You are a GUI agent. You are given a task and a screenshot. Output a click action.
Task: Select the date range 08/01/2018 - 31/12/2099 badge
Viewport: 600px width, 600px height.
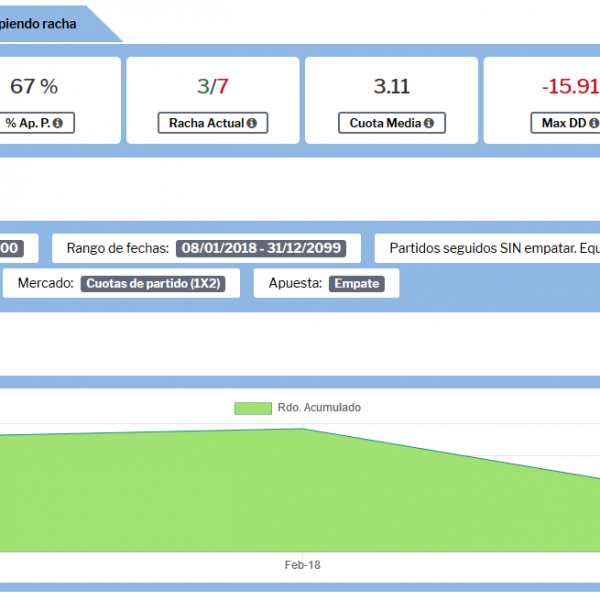(x=260, y=248)
